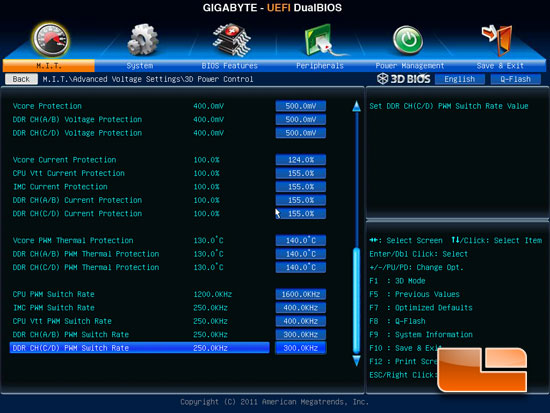Select CPU PWM Switch Rate label
The width and height of the screenshot is (550, 413).
(53, 294)
